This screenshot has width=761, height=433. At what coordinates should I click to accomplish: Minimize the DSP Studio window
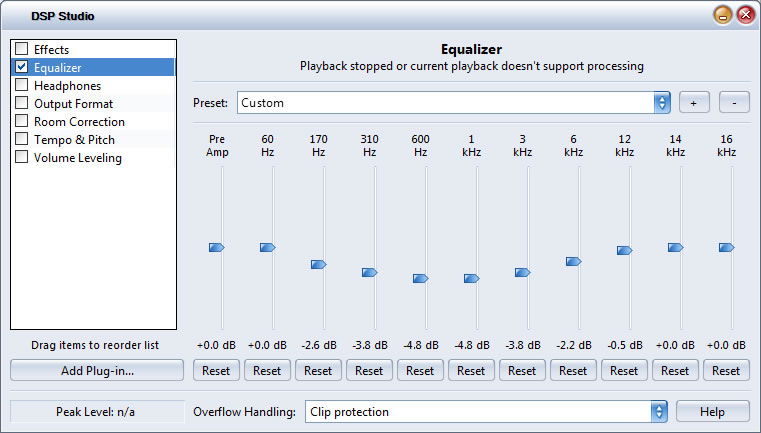[x=722, y=15]
